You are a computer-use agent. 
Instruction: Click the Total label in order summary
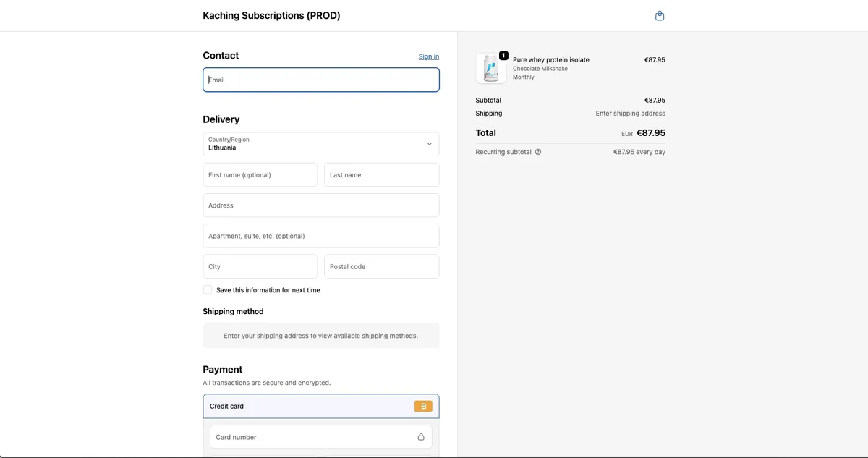tap(486, 133)
